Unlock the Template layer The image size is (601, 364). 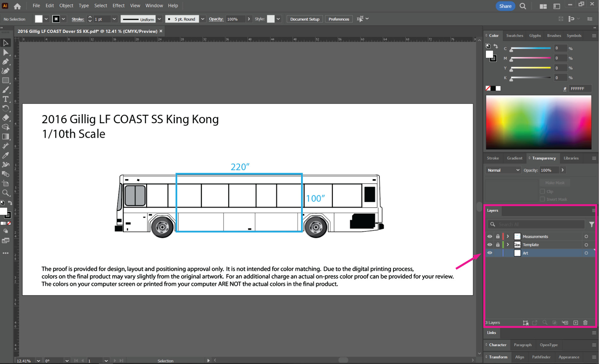tap(498, 244)
